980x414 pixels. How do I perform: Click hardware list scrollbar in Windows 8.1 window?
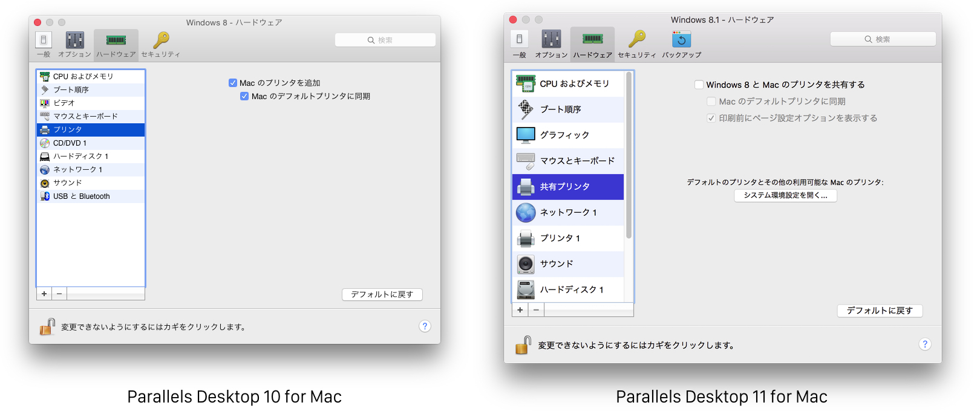[629, 155]
